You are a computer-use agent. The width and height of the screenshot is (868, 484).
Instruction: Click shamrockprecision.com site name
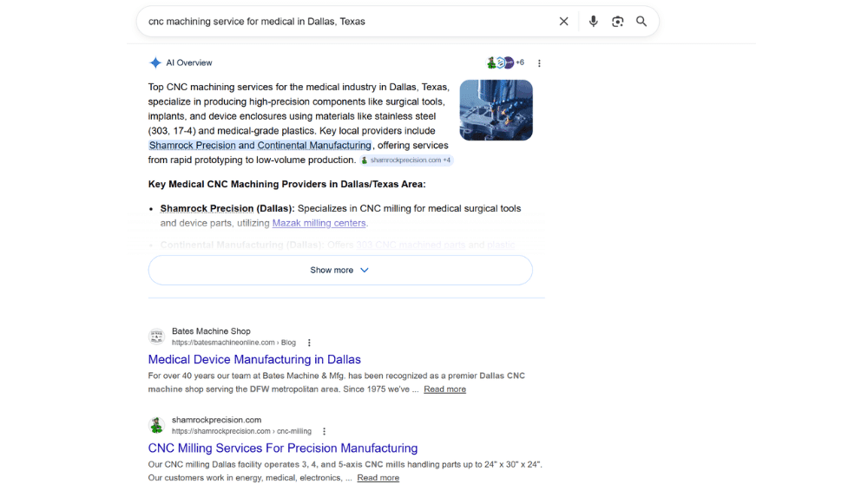[x=216, y=420]
